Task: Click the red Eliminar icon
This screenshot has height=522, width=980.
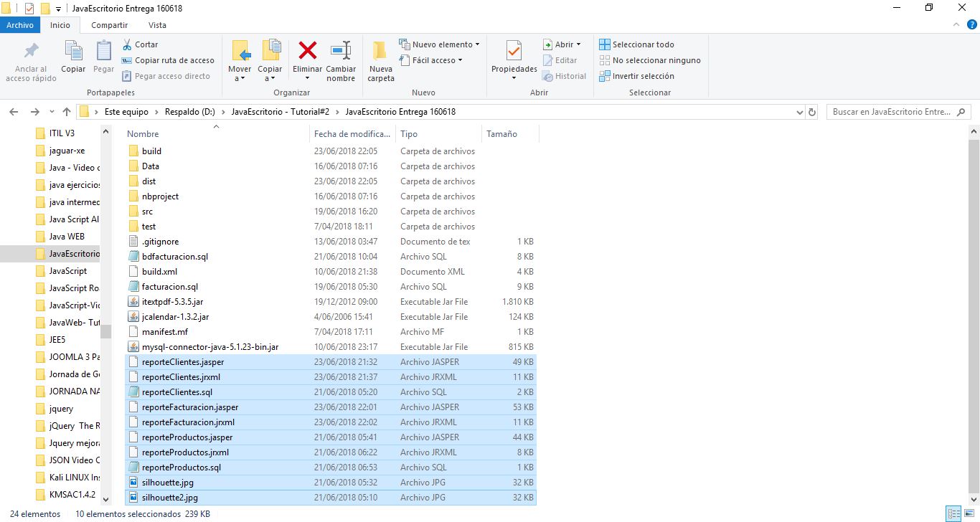Action: [x=308, y=50]
